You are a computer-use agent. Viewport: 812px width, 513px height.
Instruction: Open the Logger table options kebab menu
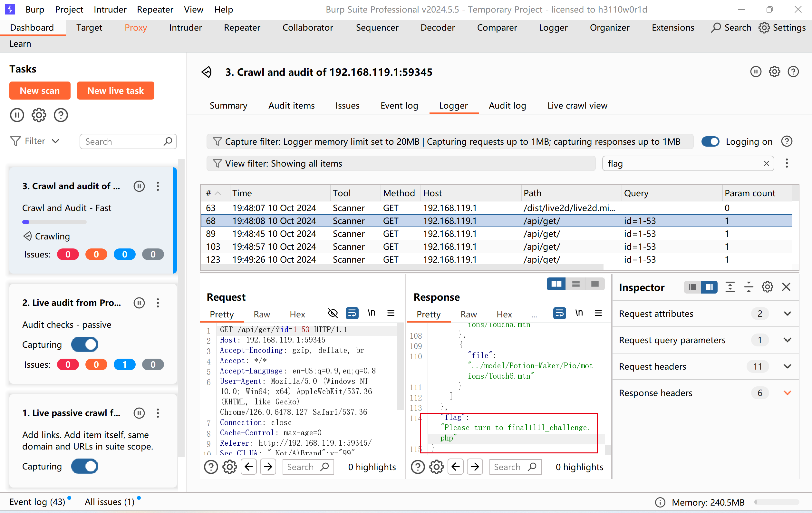[x=787, y=163]
